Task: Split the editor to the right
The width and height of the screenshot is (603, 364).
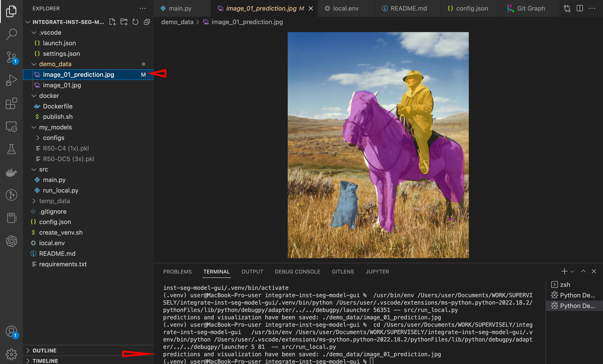Action: [x=579, y=8]
